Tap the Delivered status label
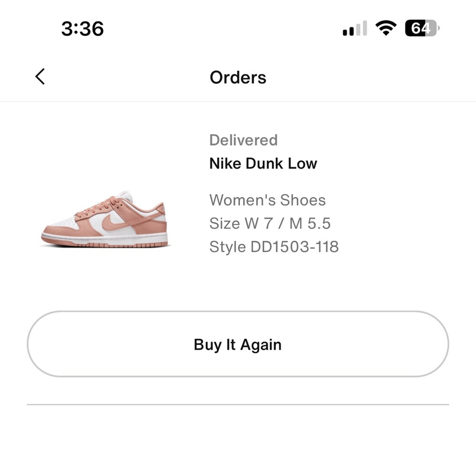476x476 pixels. point(243,140)
